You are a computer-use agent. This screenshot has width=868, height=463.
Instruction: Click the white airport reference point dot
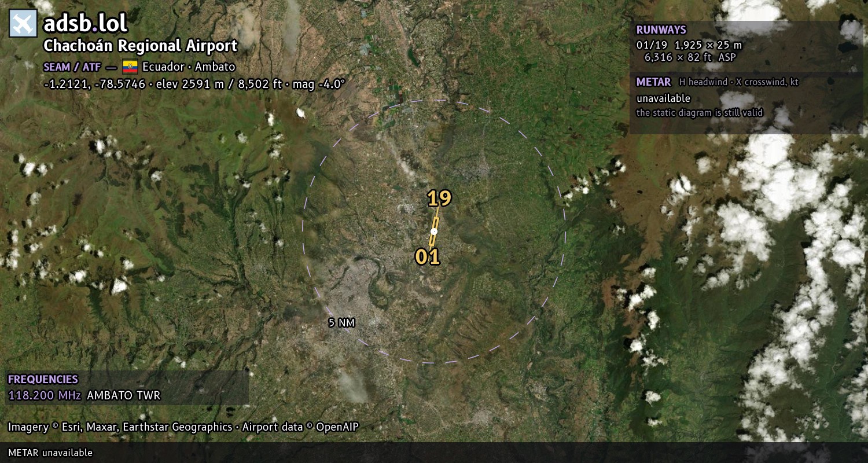(x=434, y=231)
